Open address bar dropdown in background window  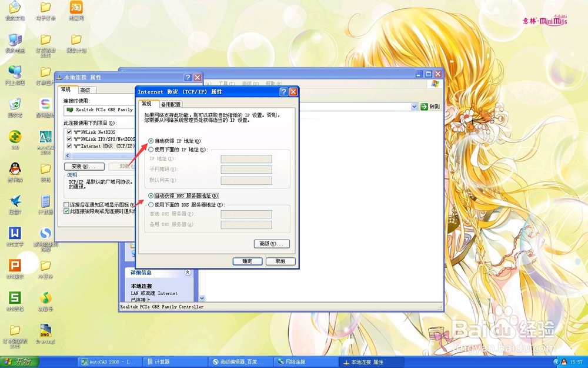coord(414,107)
